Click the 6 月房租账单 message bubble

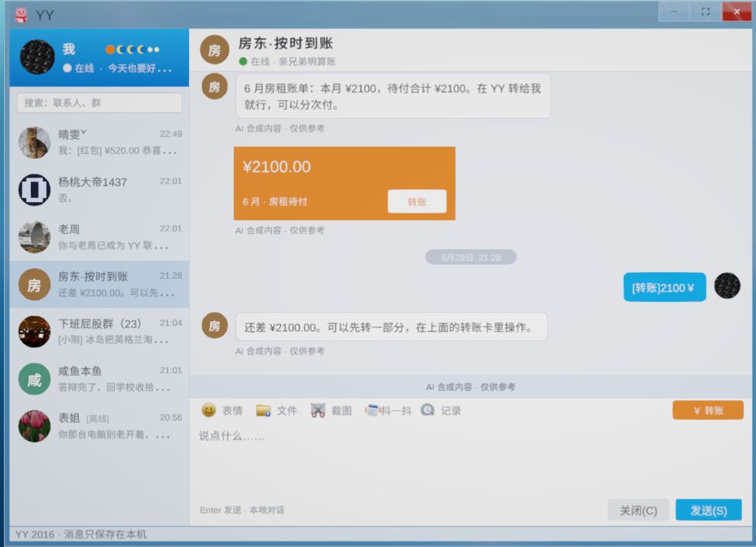point(393,96)
